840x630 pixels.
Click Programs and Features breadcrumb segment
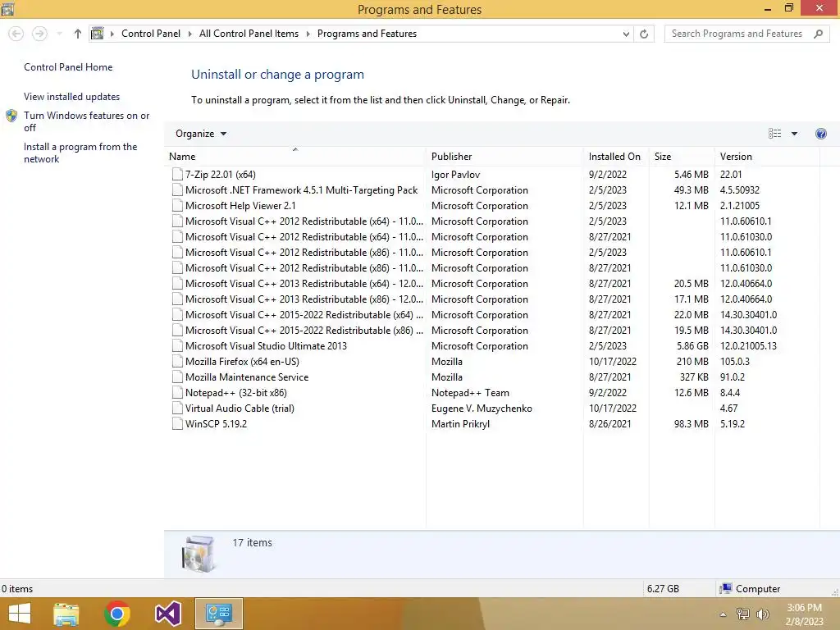(x=367, y=34)
